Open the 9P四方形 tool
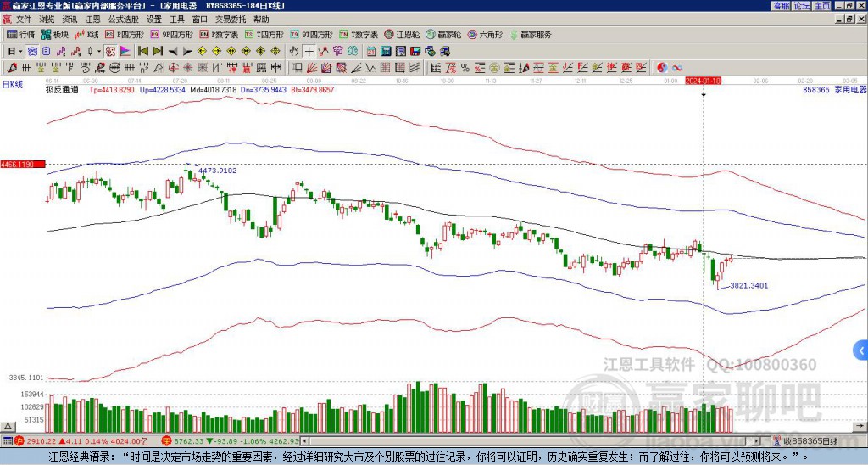 (171, 34)
